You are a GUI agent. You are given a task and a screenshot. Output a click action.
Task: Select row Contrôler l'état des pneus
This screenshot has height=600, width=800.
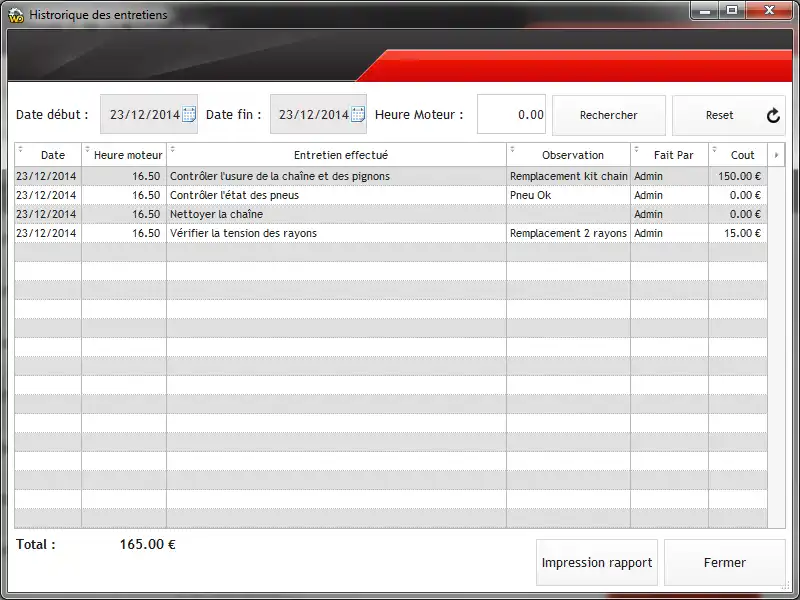(x=391, y=195)
